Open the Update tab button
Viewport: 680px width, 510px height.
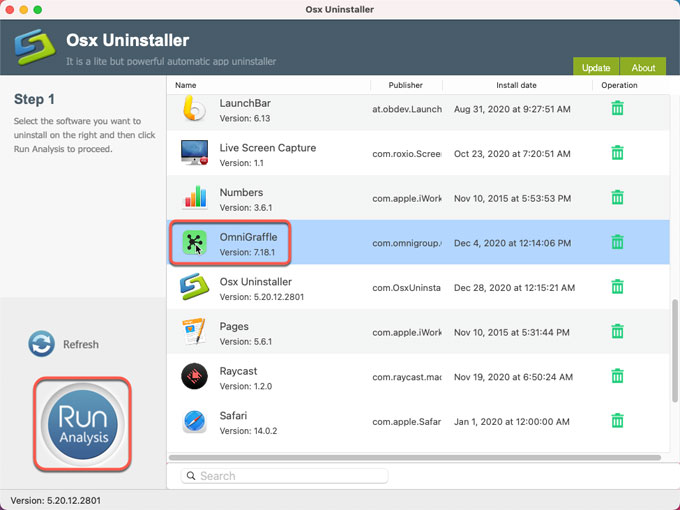point(596,66)
